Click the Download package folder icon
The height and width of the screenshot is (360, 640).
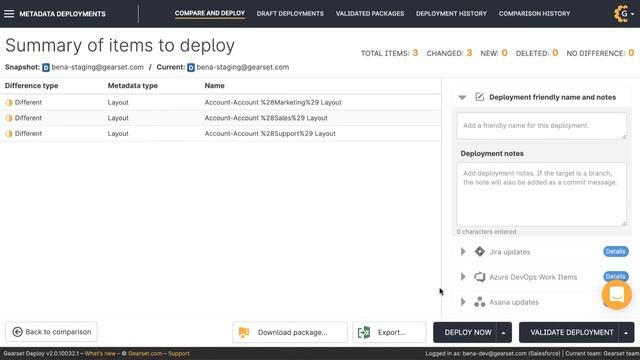pos(244,332)
